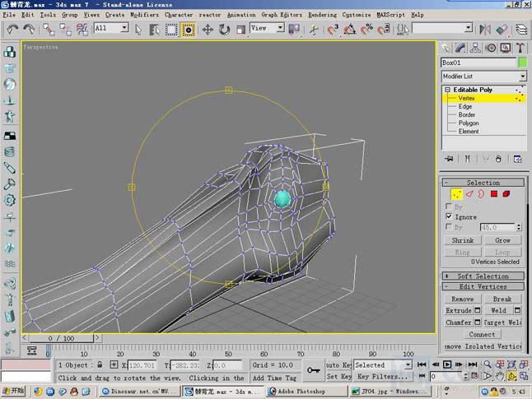Toggle 3D Snaps button
This screenshot has height=399, width=532.
[334, 30]
